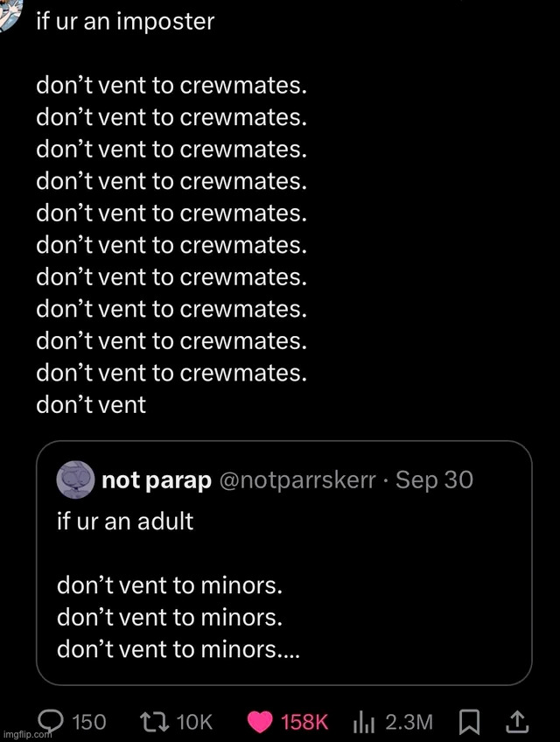Click the 2.3M views number
Viewport: 560px width, 742px height.
click(409, 721)
